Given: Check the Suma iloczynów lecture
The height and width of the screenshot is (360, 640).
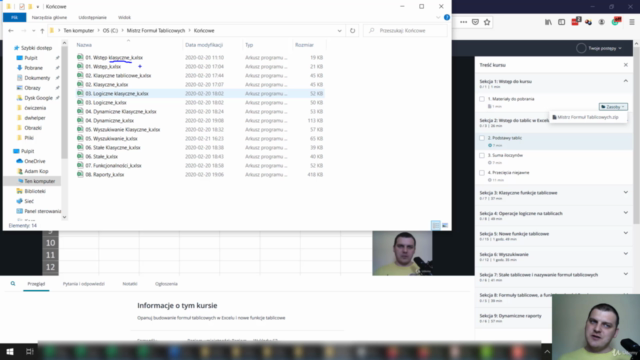Looking at the screenshot, I should click(482, 156).
